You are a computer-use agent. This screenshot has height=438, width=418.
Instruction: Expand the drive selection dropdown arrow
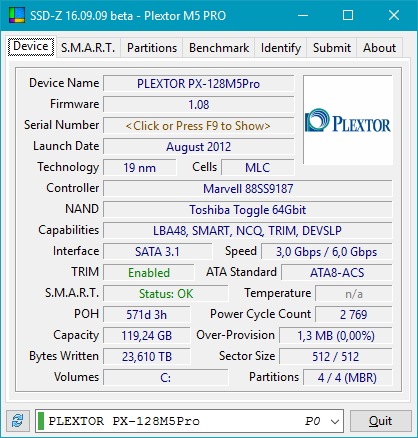tap(335, 421)
